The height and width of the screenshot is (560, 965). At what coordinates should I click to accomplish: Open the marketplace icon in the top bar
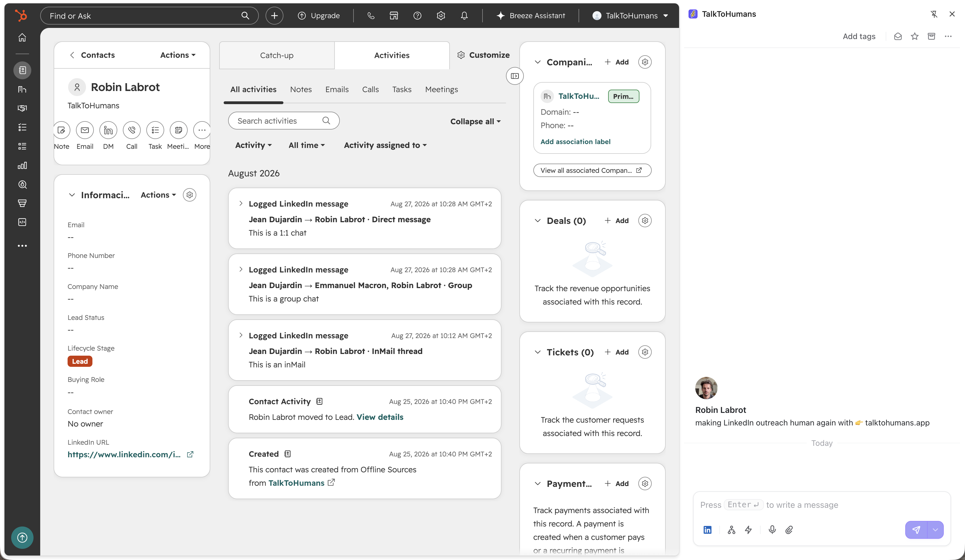coord(394,16)
